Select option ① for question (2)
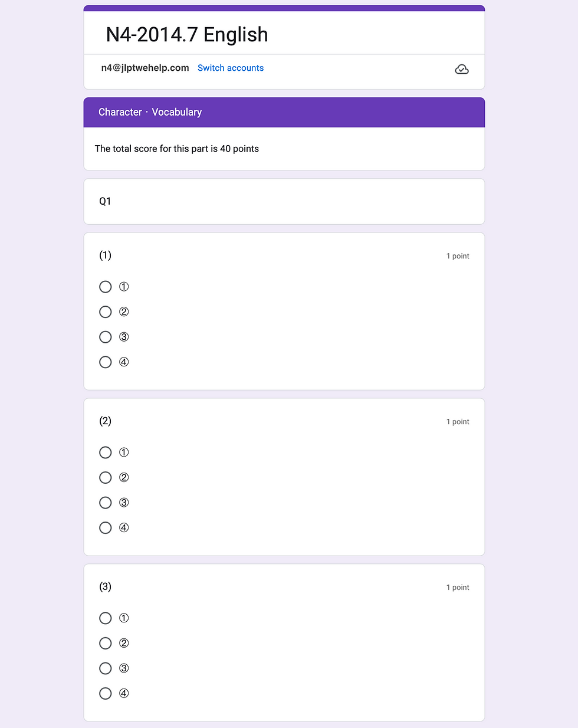This screenshot has height=728, width=578. pos(106,452)
